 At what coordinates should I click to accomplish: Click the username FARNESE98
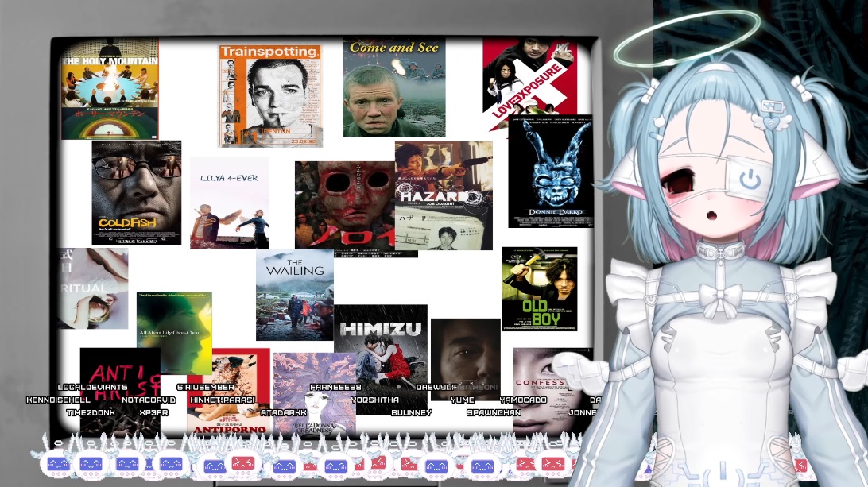(335, 388)
